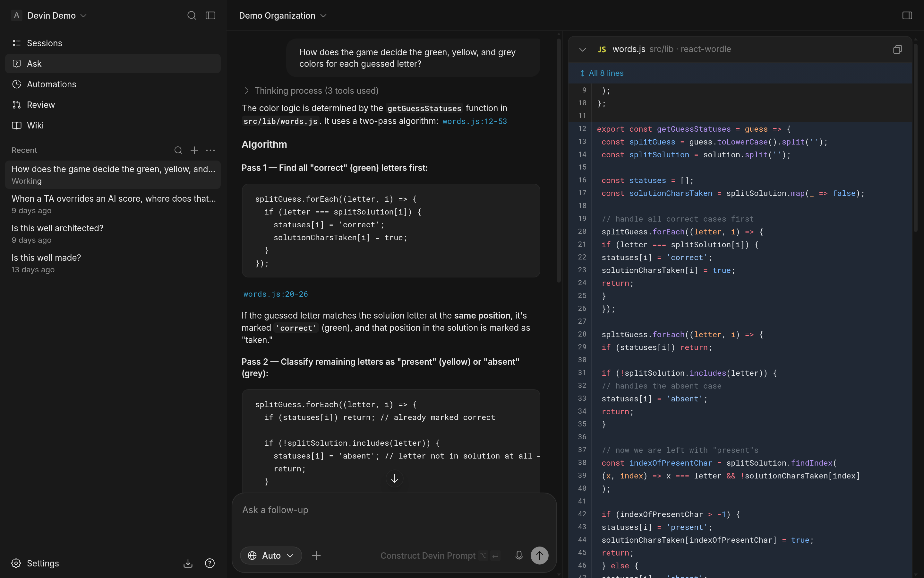Image resolution: width=924 pixels, height=578 pixels.
Task: Toggle right side panel icon
Action: pyautogui.click(x=907, y=15)
